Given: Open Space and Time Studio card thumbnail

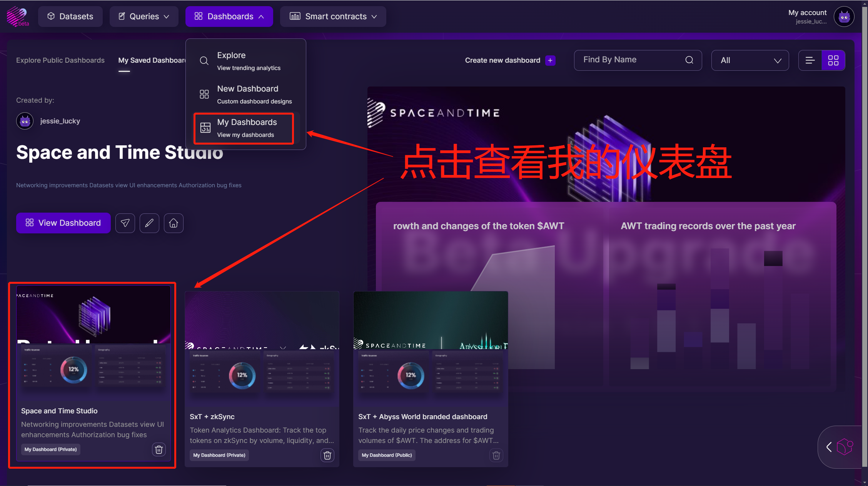Looking at the screenshot, I should click(93, 343).
